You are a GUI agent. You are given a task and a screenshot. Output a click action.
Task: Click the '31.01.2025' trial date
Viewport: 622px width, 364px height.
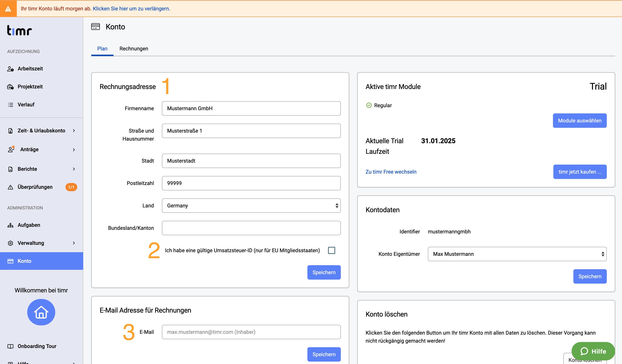[x=438, y=141]
